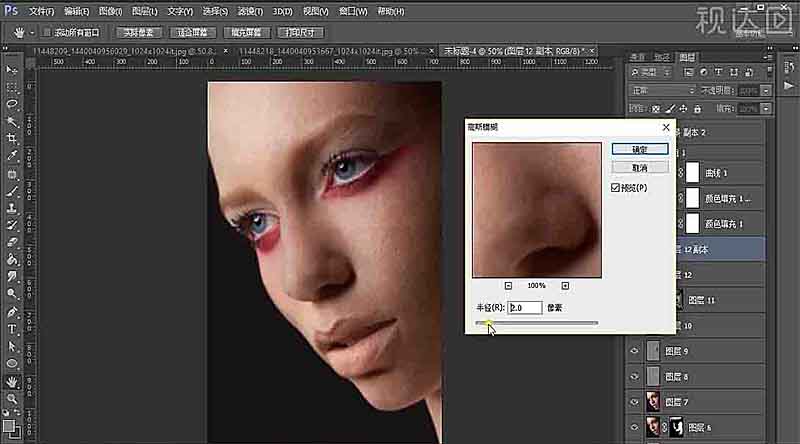
Task: Click the lock position icon
Action: click(683, 109)
